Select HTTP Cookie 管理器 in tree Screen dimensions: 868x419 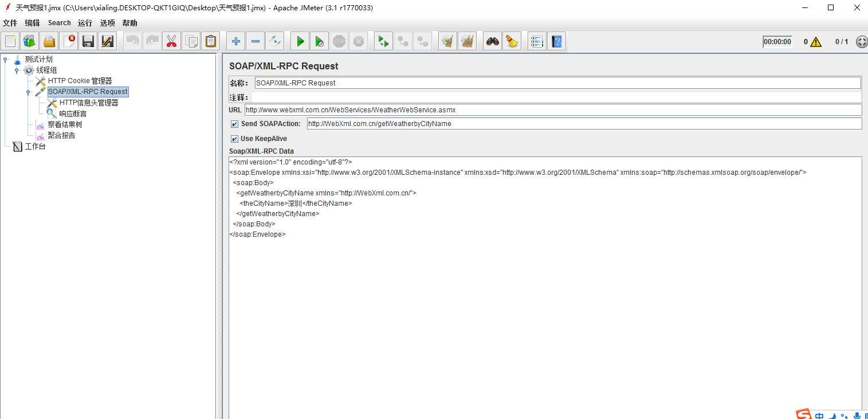(x=80, y=81)
